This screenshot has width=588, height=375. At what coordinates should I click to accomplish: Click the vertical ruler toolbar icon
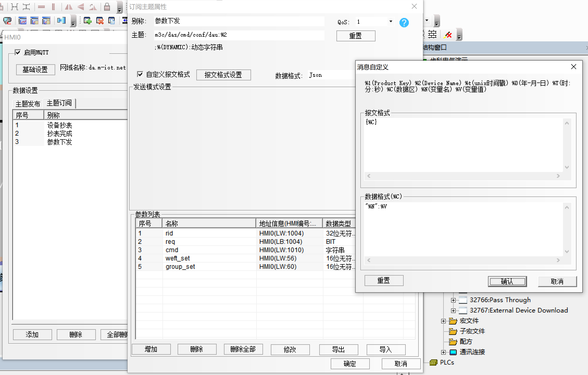[x=53, y=7]
